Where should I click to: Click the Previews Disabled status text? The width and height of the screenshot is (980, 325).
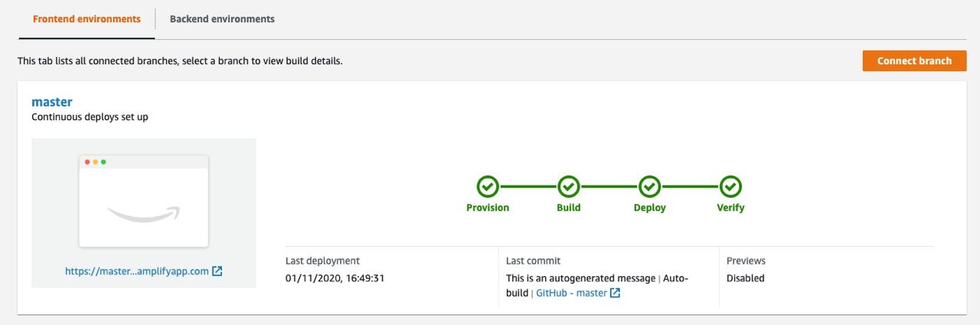tap(745, 278)
